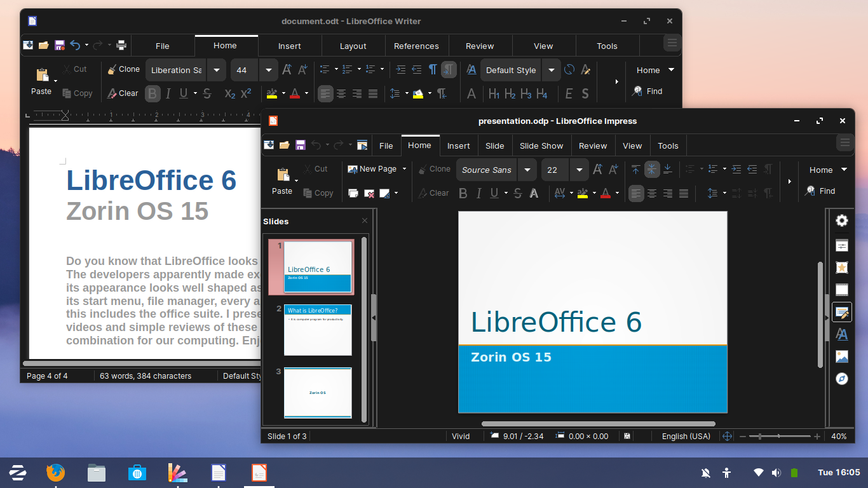Click the Clear formatting button in Writer

(x=122, y=93)
